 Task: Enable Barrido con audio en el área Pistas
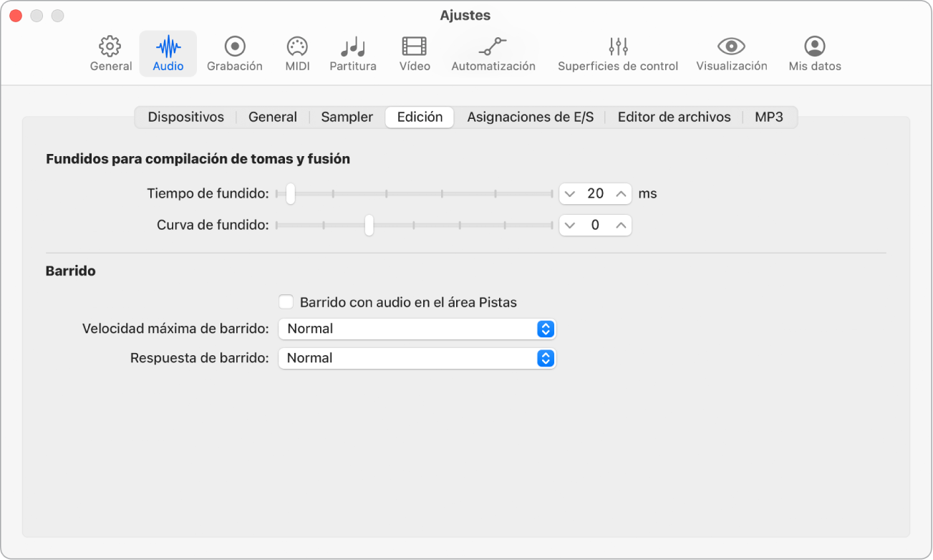tap(286, 301)
